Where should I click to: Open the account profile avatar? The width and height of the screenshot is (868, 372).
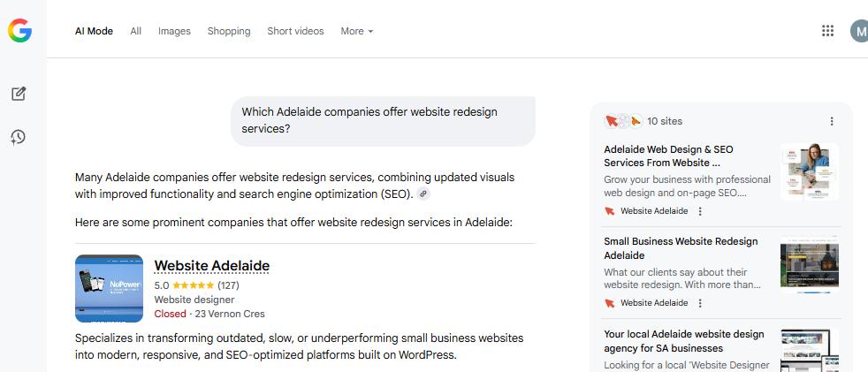(x=859, y=31)
